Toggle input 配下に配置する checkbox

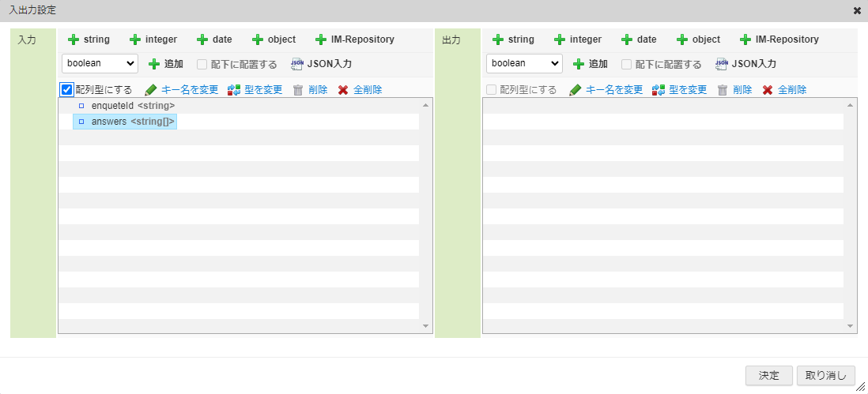(202, 64)
